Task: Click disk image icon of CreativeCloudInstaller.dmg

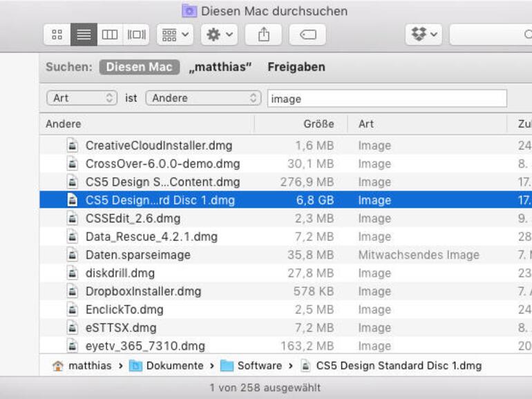Action: [73, 146]
